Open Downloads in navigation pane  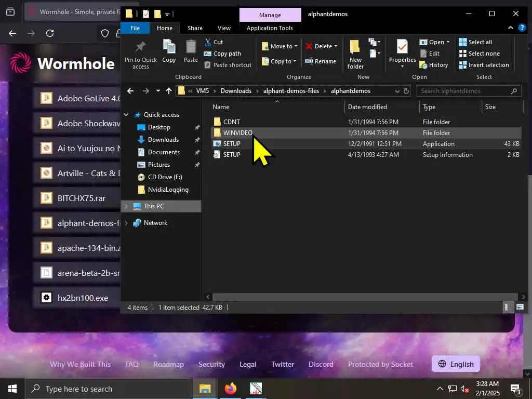point(163,140)
